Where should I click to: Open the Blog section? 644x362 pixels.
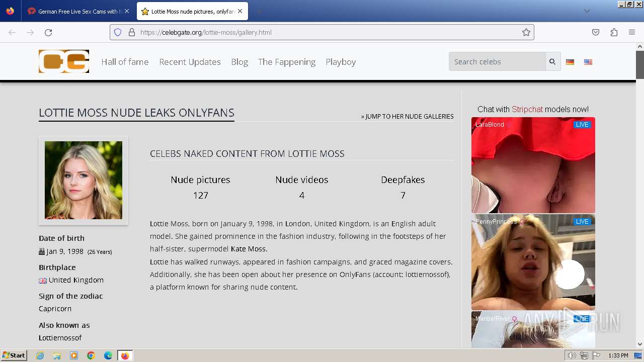click(239, 62)
